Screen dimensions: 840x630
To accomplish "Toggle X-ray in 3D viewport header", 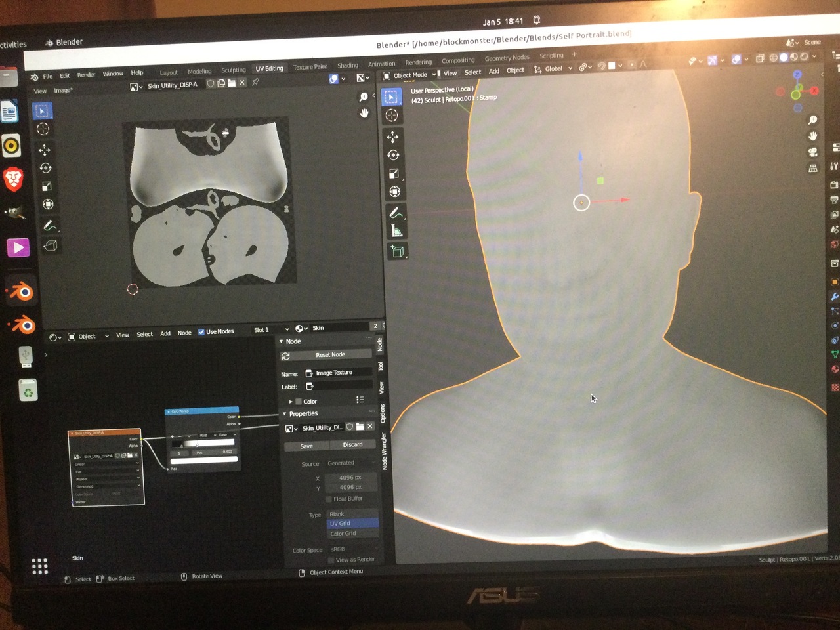I will tap(760, 59).
